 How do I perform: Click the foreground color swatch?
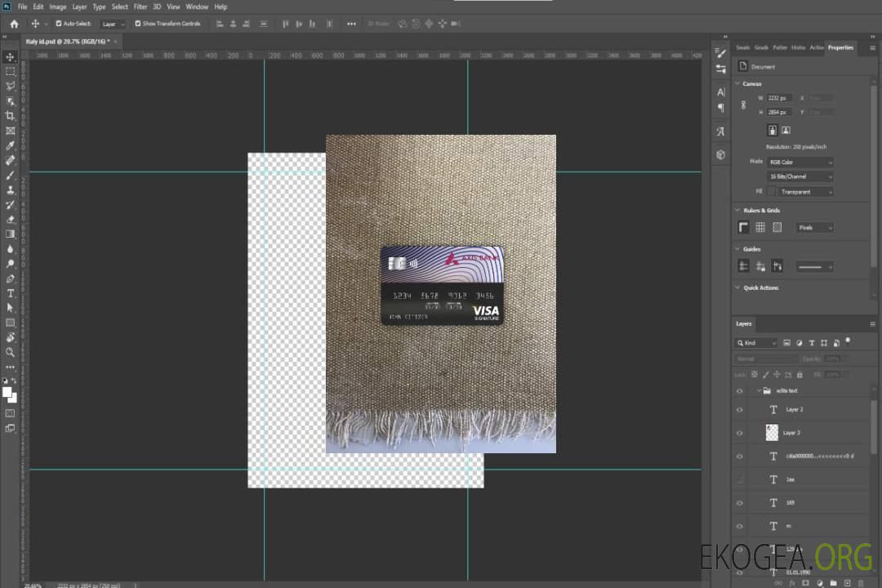tap(7, 393)
